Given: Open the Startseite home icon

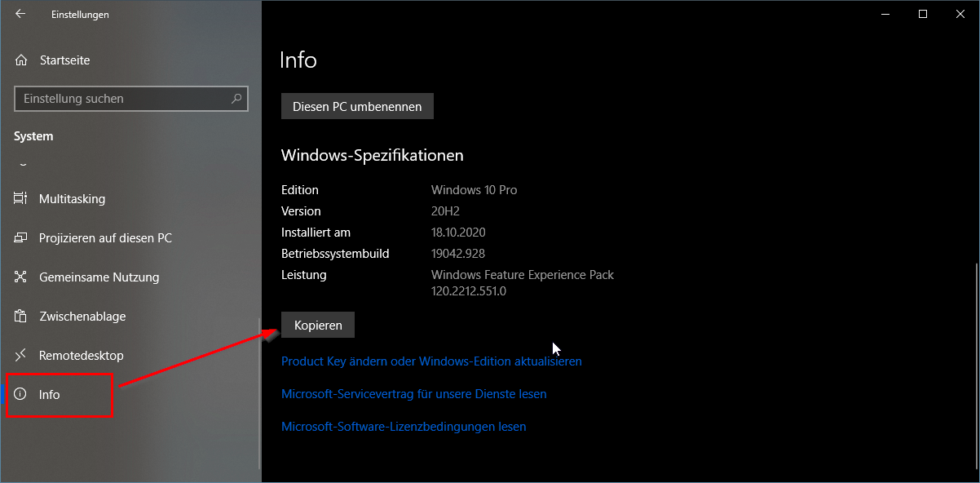Looking at the screenshot, I should click(21, 60).
